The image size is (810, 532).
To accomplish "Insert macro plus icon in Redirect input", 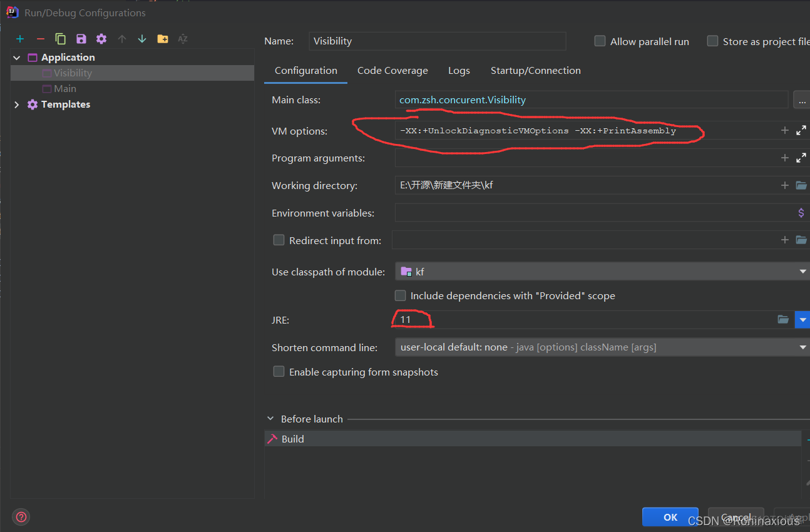I will (784, 240).
